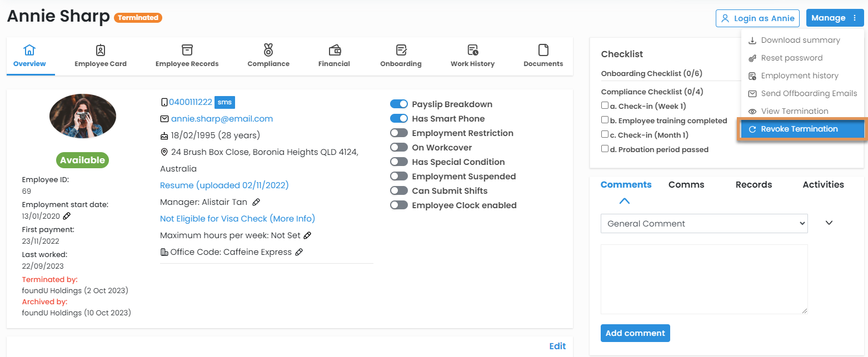Image resolution: width=868 pixels, height=357 pixels.
Task: Click the edit pencil next to Office Code
Action: tap(299, 252)
